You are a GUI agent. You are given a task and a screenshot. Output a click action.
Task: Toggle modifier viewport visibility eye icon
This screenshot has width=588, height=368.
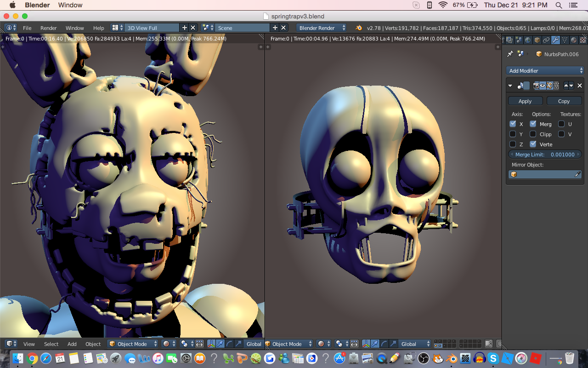click(x=543, y=86)
